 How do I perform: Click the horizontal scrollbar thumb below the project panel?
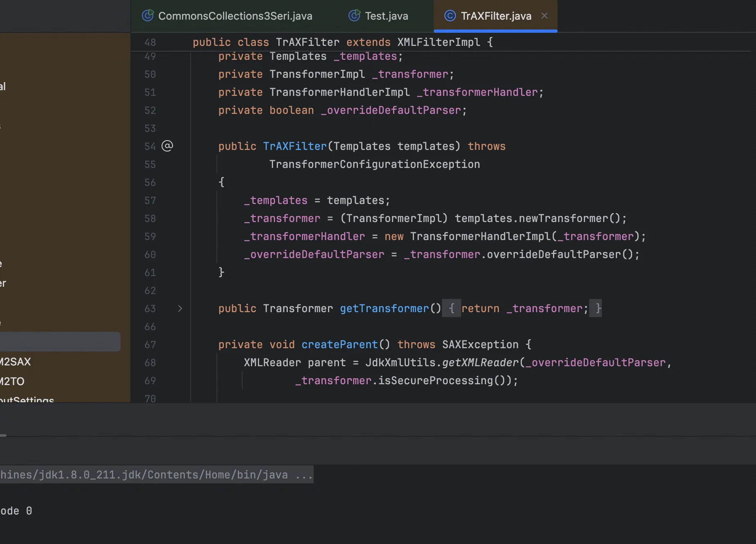click(x=3, y=435)
